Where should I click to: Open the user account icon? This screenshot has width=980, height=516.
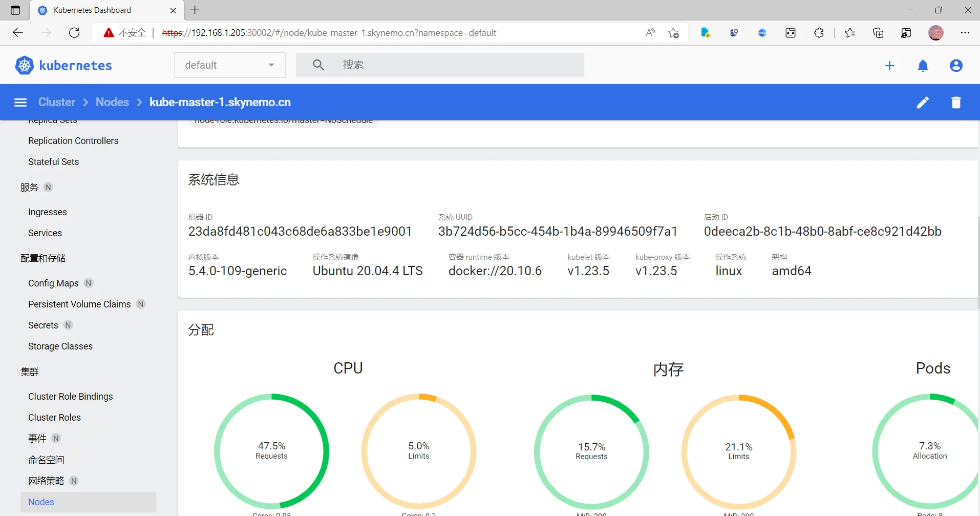tap(956, 66)
